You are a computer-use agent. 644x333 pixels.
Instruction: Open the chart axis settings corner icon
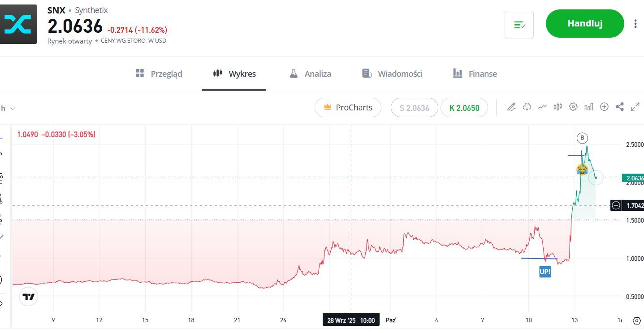(x=636, y=320)
